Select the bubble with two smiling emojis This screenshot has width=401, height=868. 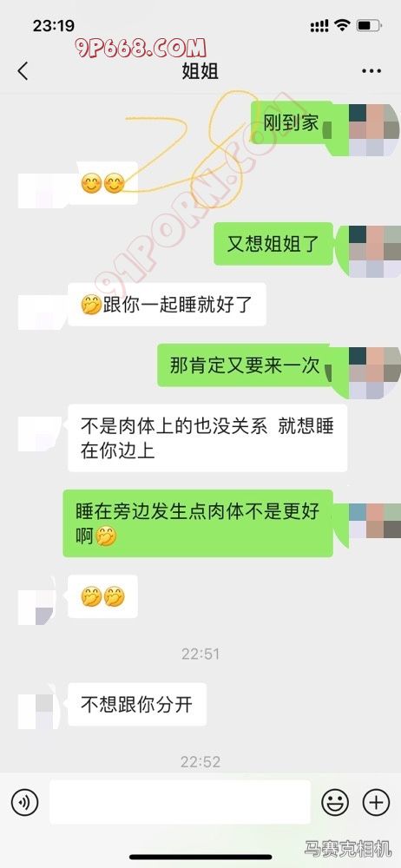pyautogui.click(x=103, y=183)
